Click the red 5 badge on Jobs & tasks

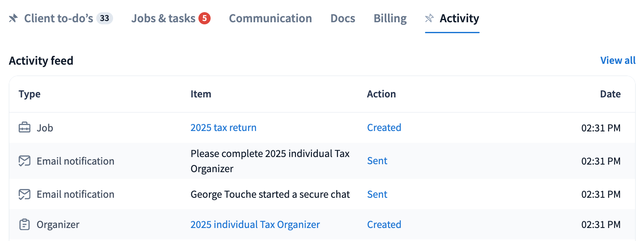204,18
